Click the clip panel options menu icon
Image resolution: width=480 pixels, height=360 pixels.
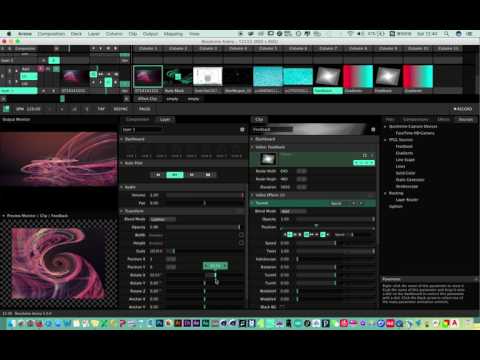click(373, 129)
